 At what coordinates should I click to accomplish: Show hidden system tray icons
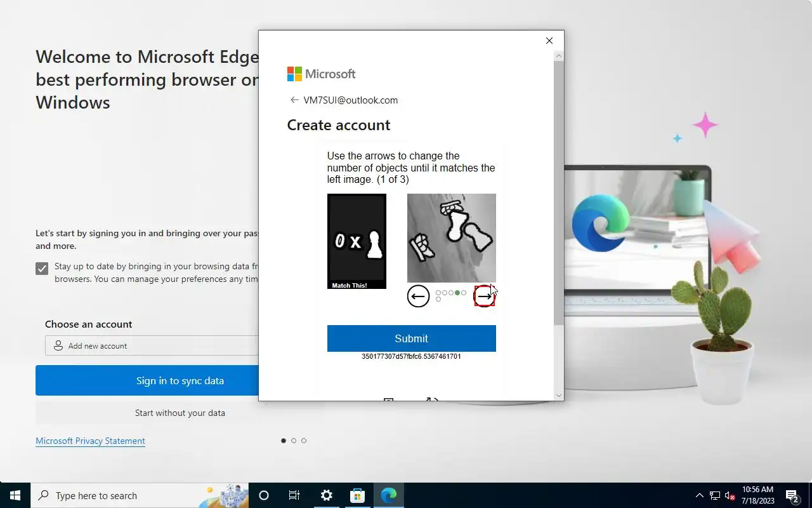[700, 495]
